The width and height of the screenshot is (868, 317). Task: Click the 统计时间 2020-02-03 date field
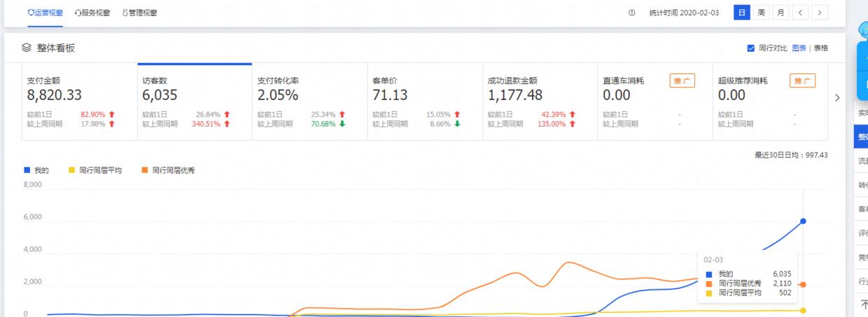tap(684, 13)
